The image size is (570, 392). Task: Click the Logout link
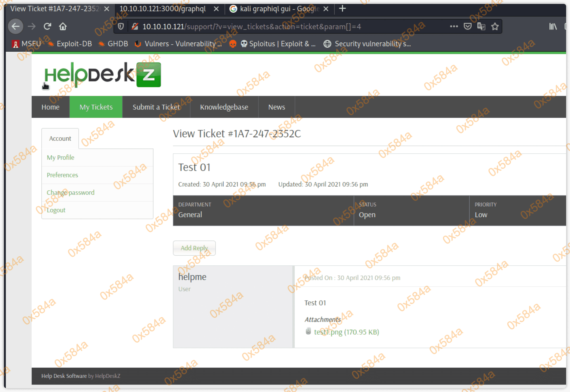coord(56,210)
